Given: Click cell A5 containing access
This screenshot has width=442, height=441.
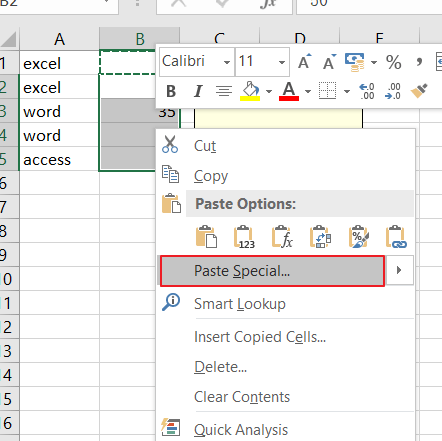Looking at the screenshot, I should pyautogui.click(x=59, y=159).
